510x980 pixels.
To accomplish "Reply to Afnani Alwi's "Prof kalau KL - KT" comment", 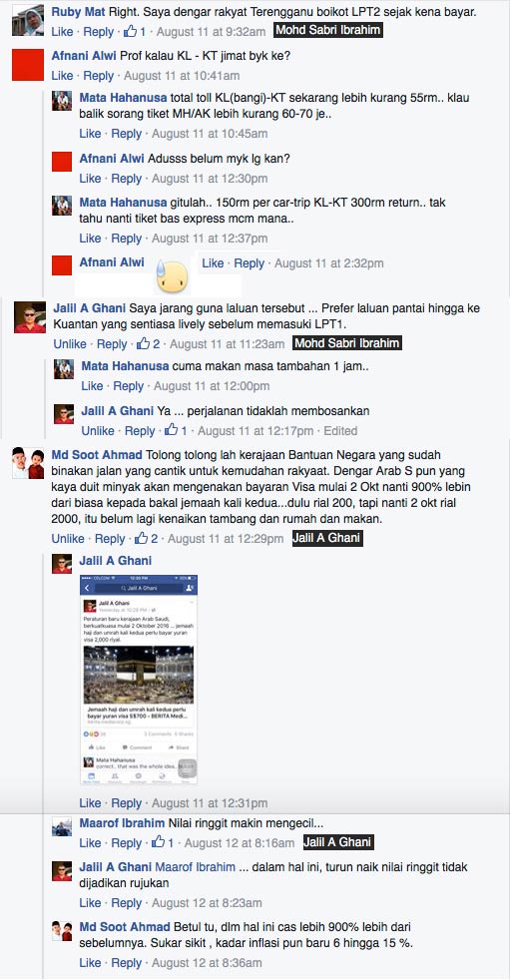I will (x=98, y=76).
